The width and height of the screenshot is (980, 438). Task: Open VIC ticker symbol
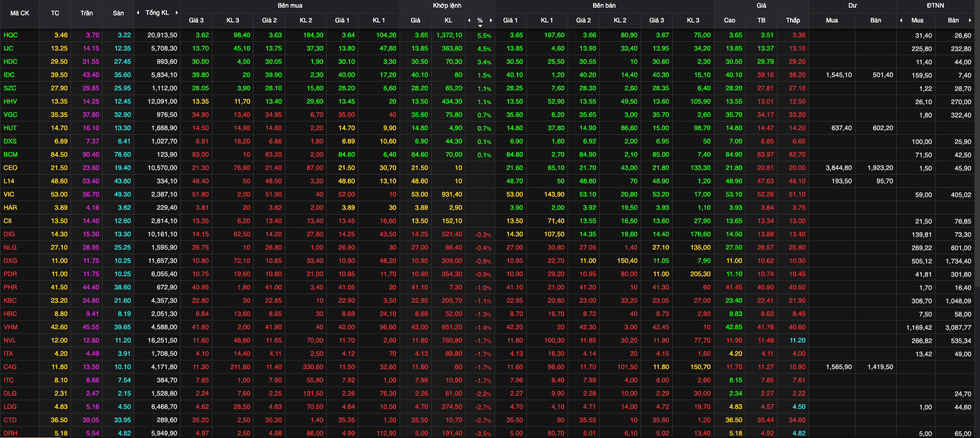(9, 194)
